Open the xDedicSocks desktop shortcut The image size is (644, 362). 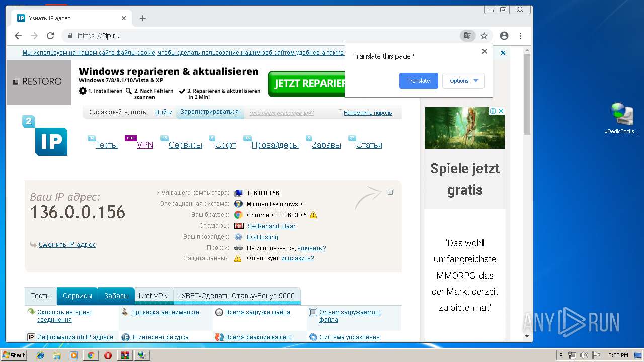pos(622,119)
